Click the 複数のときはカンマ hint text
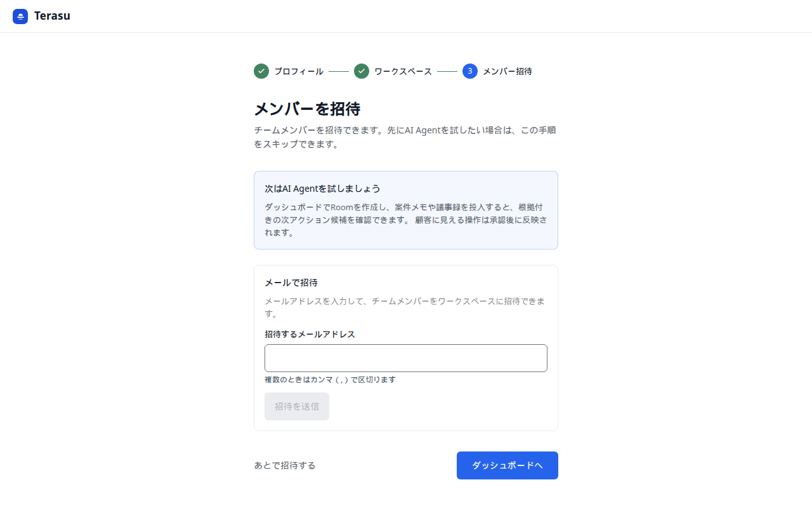Screen dimensions: 812x508 pos(330,380)
